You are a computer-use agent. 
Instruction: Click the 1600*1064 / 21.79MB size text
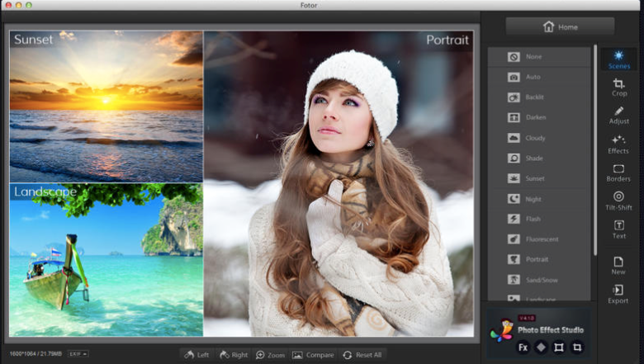pyautogui.click(x=36, y=354)
